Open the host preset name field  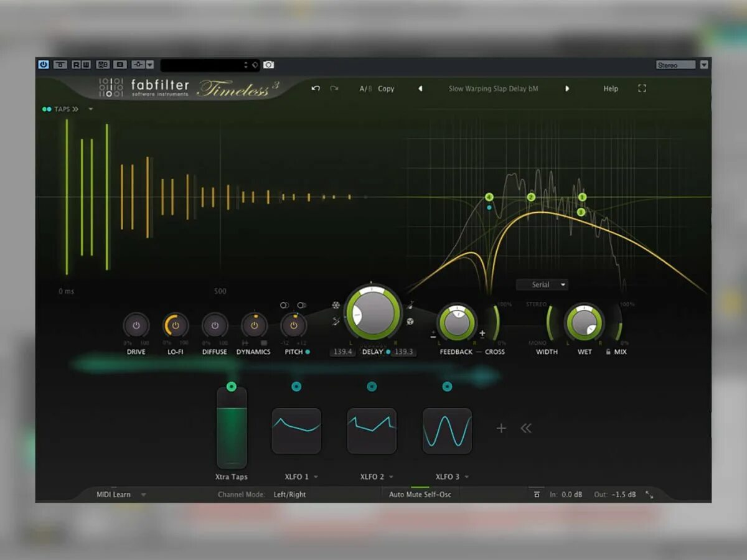tap(210, 65)
